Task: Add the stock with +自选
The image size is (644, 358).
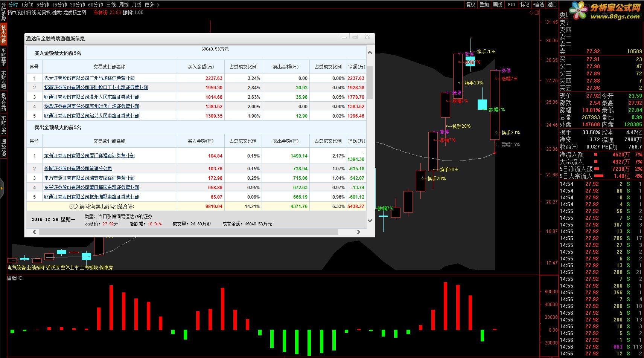Action: [x=539, y=5]
